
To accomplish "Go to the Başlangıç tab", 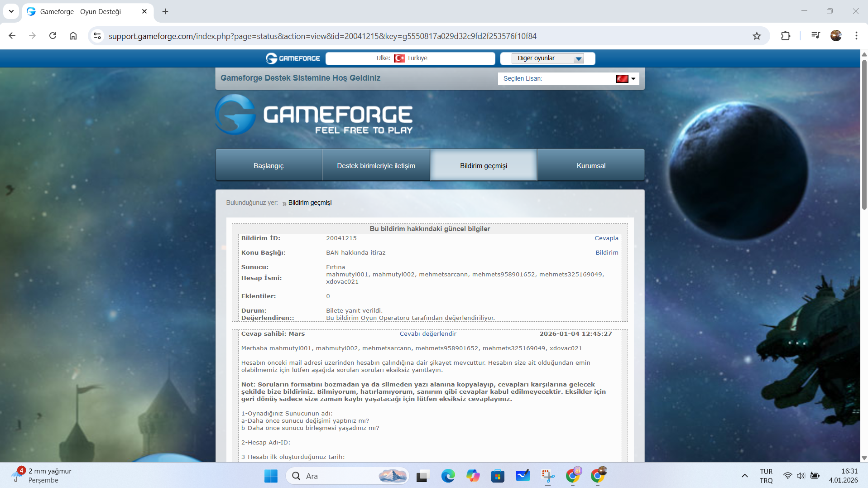I will 269,165.
